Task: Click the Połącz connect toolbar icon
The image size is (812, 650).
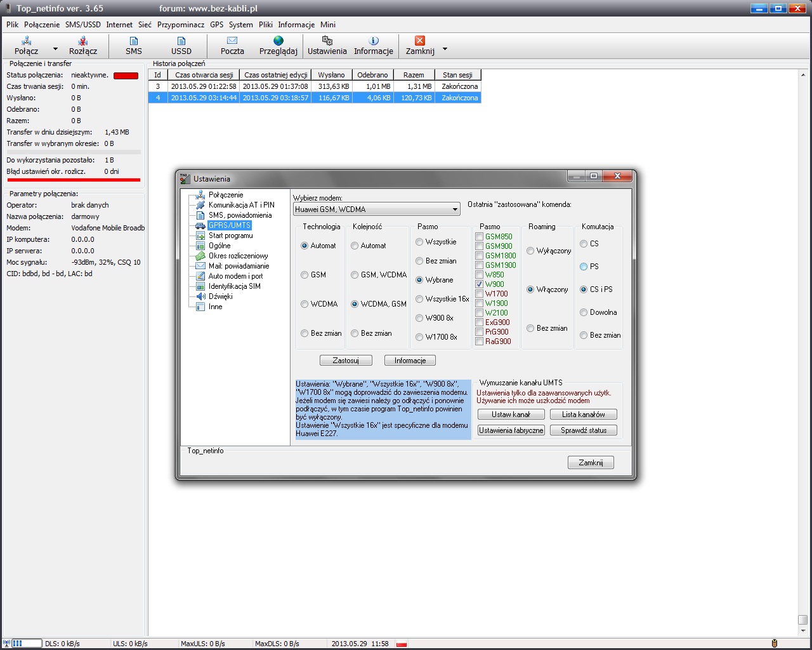Action: pos(27,41)
